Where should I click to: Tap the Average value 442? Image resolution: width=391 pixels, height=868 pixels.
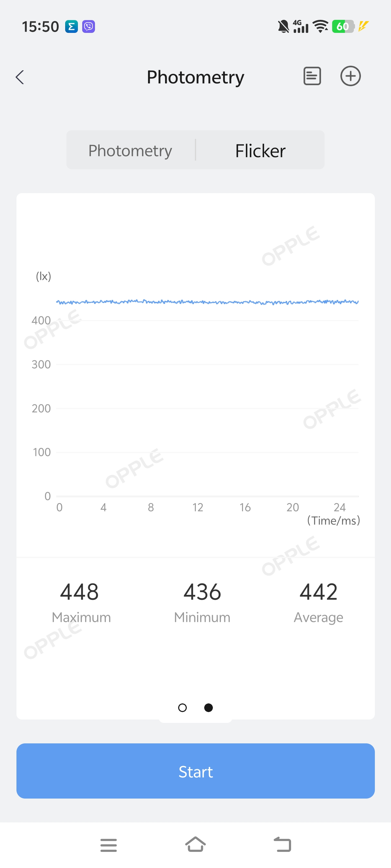(318, 592)
